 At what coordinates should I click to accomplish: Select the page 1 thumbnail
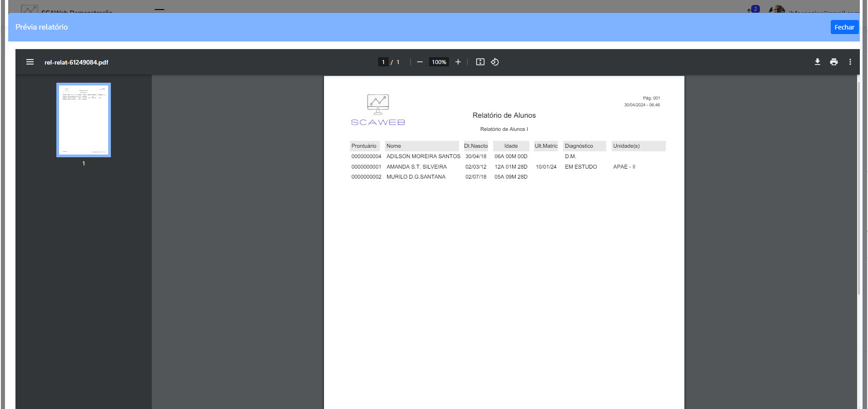[x=84, y=120]
